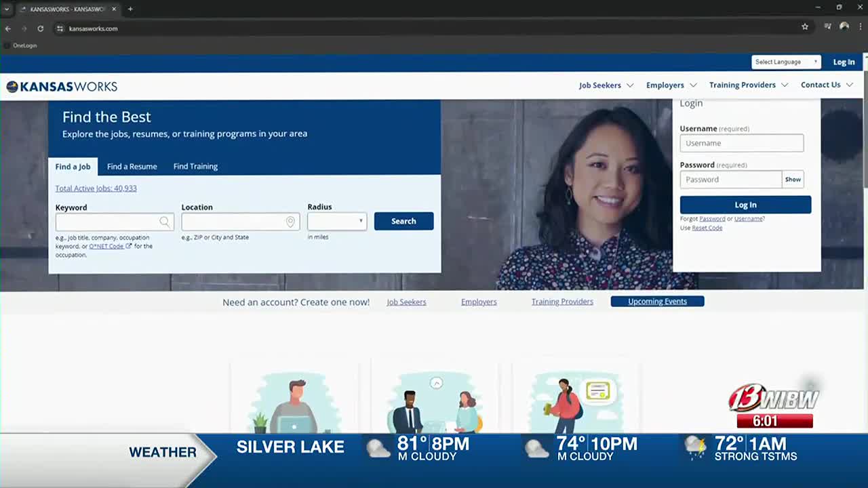Click the forgot Password link
The height and width of the screenshot is (488, 868).
click(x=712, y=219)
